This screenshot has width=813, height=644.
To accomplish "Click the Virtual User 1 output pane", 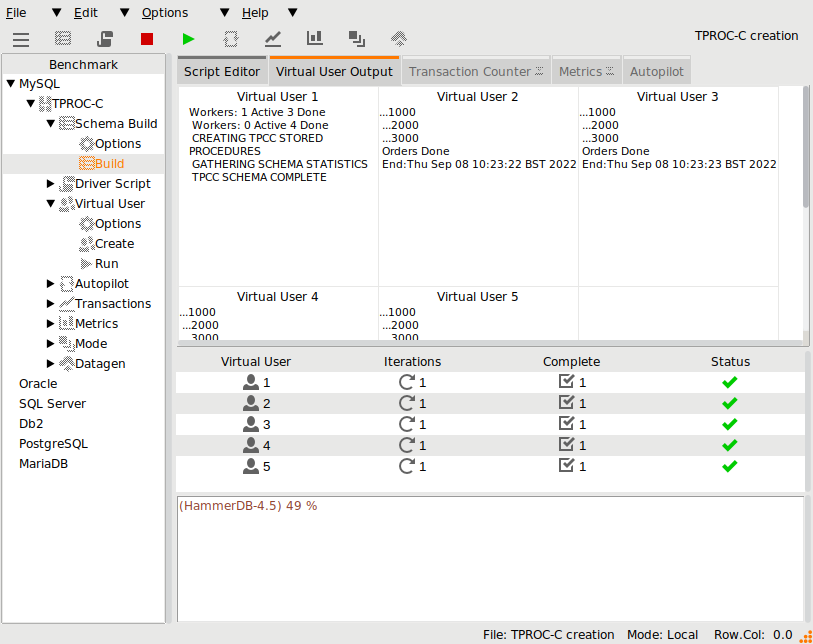I will pos(278,187).
